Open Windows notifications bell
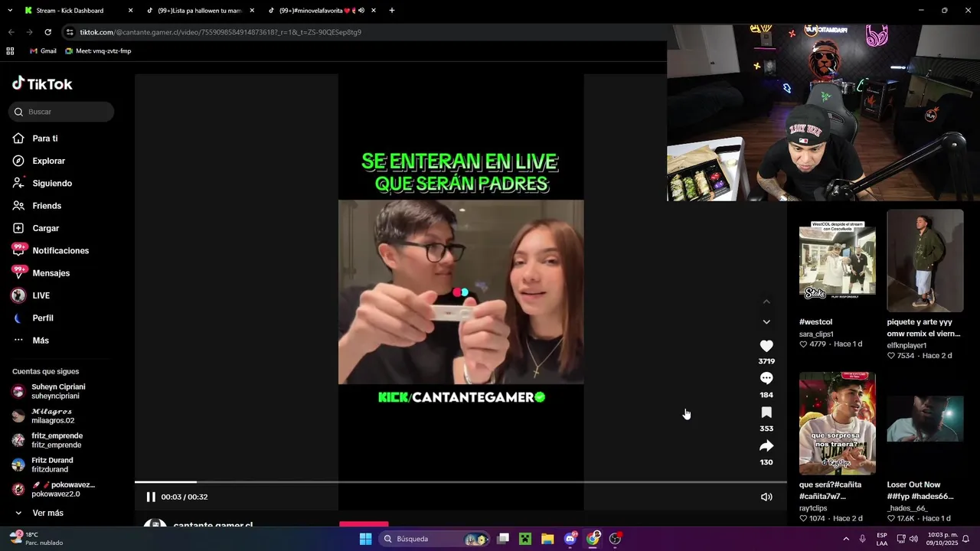This screenshot has height=551, width=980. click(x=966, y=539)
